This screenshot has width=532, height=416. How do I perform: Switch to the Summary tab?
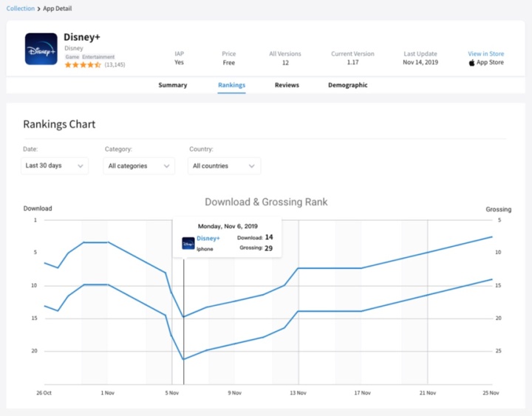173,85
